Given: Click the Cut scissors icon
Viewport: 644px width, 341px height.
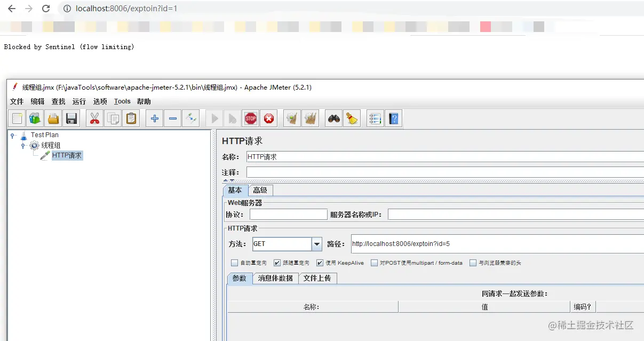Looking at the screenshot, I should (x=95, y=118).
